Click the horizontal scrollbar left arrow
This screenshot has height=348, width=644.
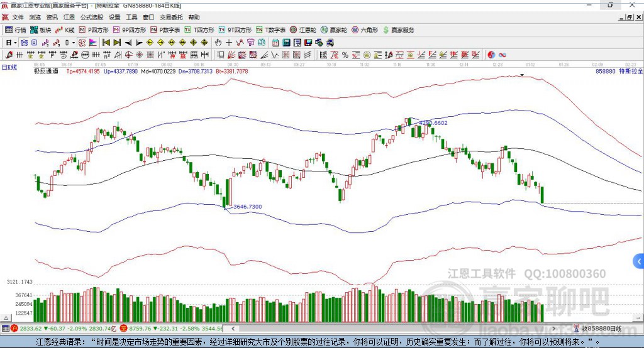(233, 329)
